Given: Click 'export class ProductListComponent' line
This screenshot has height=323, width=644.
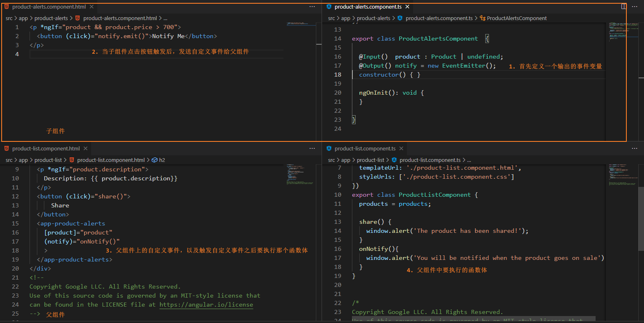Looking at the screenshot, I should pos(415,195).
